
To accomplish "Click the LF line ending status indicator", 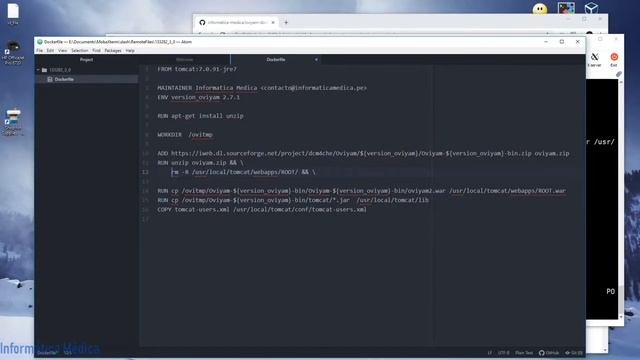I will click(489, 353).
